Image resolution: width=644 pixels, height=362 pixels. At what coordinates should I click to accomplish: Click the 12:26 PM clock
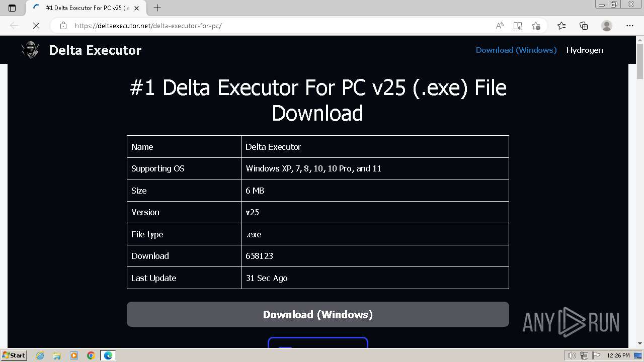click(618, 355)
